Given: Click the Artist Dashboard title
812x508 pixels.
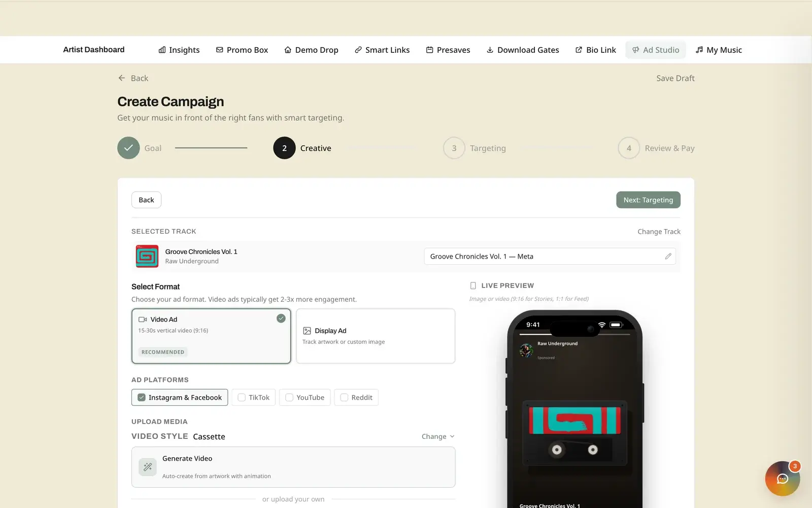Looking at the screenshot, I should pos(94,49).
